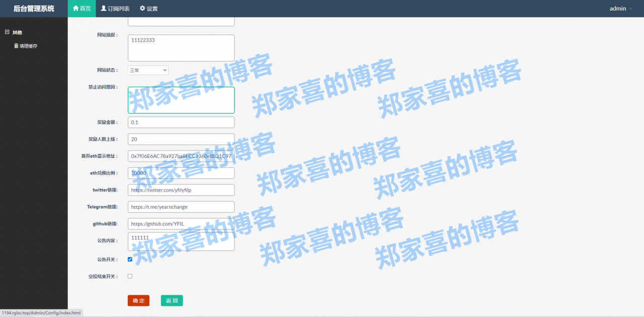Enable the 空投结束开关 checkbox
The height and width of the screenshot is (317, 644).
(130, 276)
